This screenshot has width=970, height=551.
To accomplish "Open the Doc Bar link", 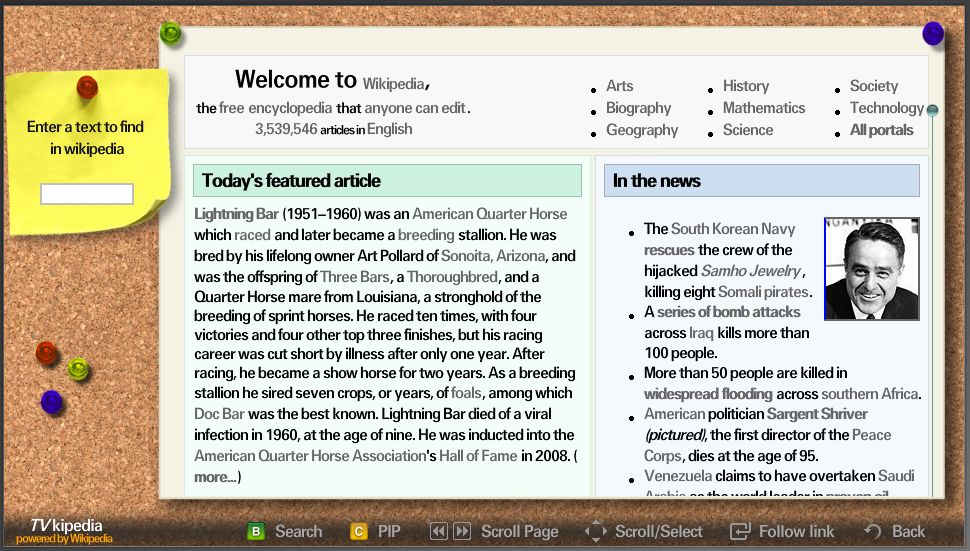I will [x=220, y=414].
